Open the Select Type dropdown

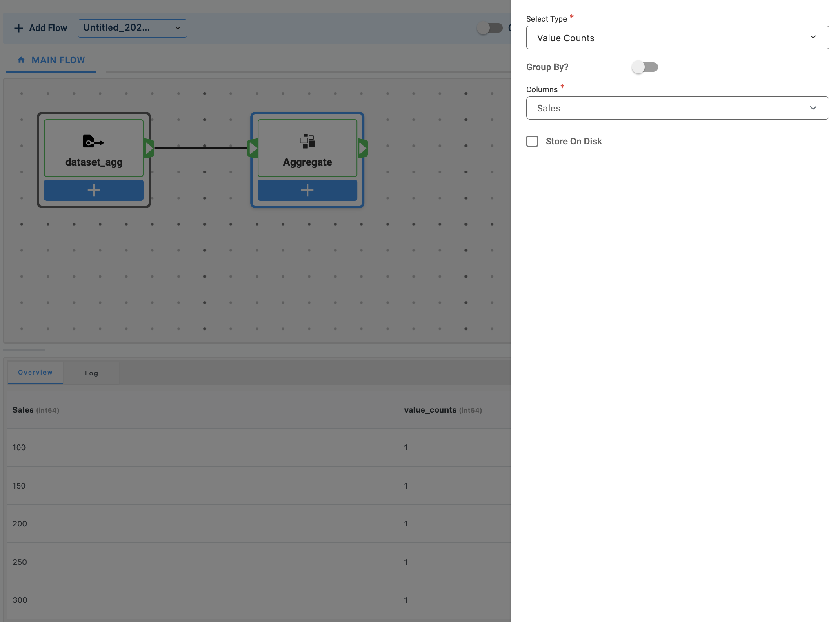(677, 38)
